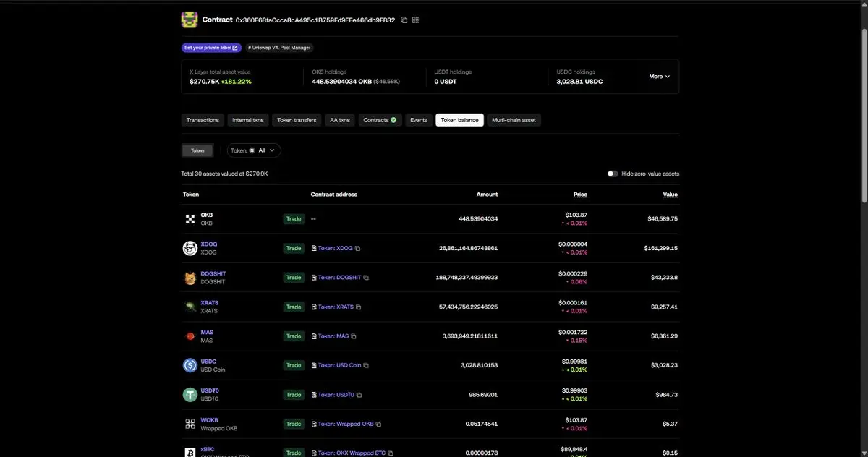The image size is (868, 457).
Task: Select the Token balance tab
Action: (460, 120)
